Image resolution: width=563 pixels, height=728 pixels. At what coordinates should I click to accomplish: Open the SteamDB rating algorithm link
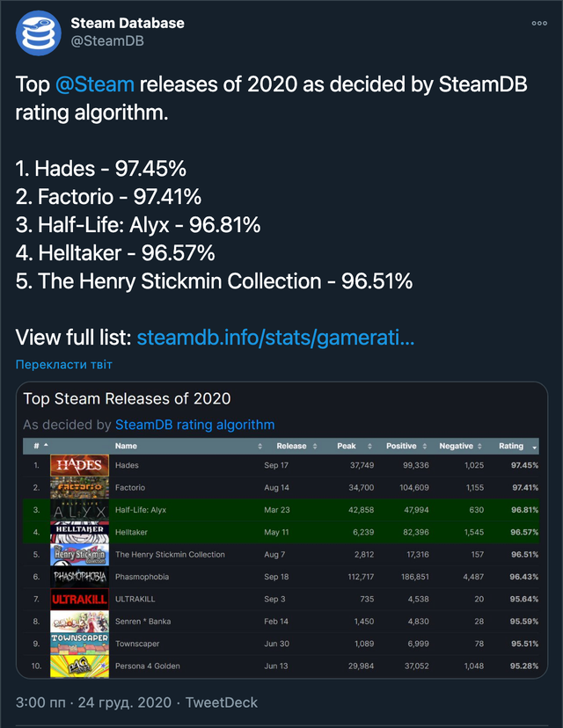194,425
